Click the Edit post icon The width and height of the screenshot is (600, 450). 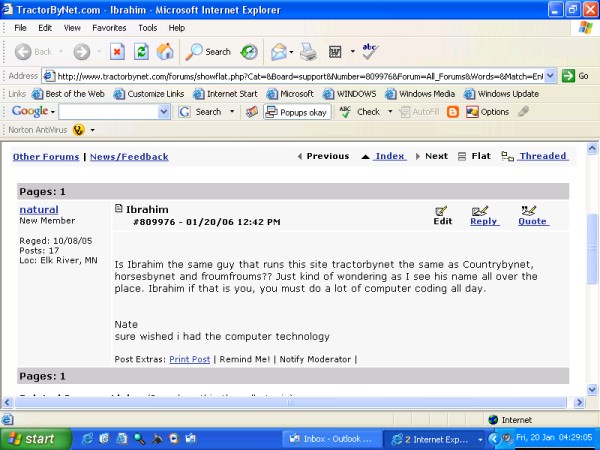[442, 215]
